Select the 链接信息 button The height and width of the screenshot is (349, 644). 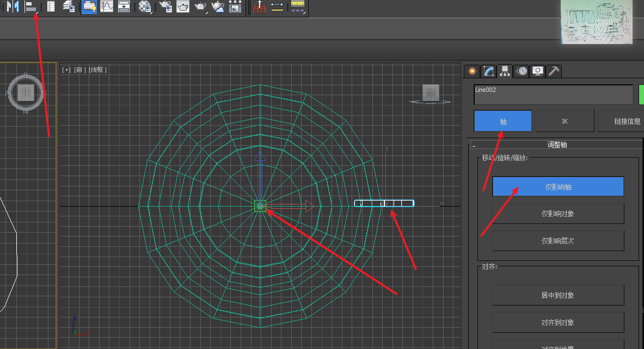click(621, 121)
